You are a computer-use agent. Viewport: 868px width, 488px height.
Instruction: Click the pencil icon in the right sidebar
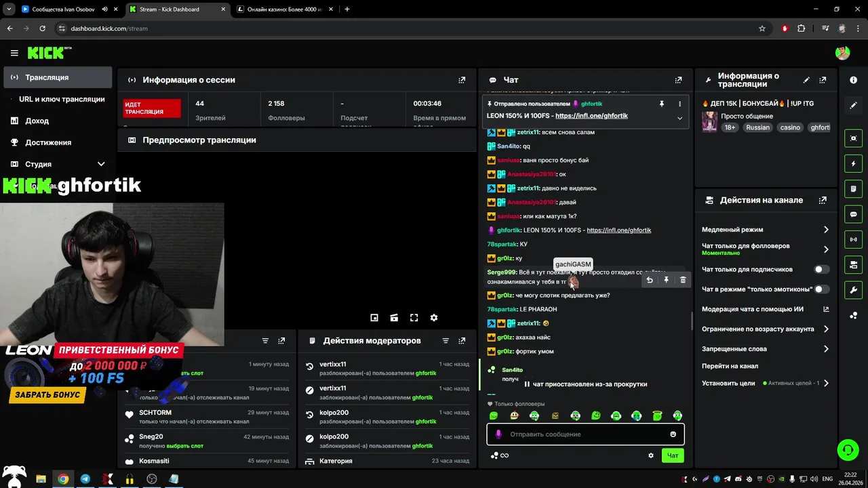click(853, 105)
